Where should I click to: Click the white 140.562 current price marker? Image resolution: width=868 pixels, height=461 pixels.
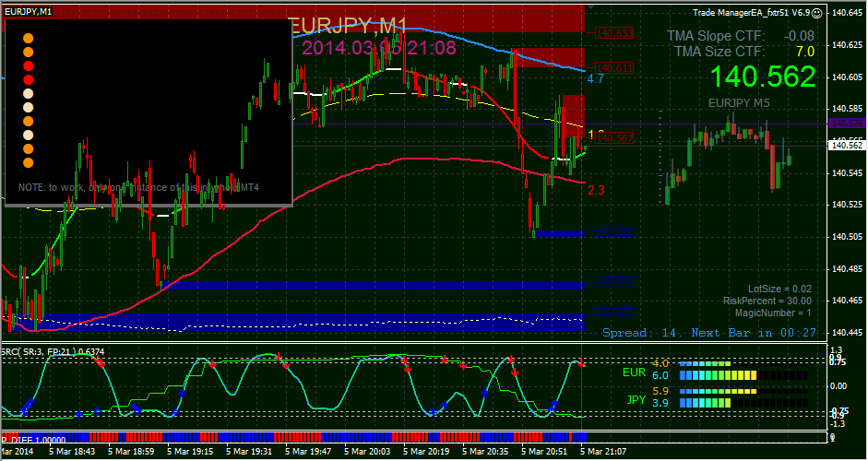click(x=848, y=145)
